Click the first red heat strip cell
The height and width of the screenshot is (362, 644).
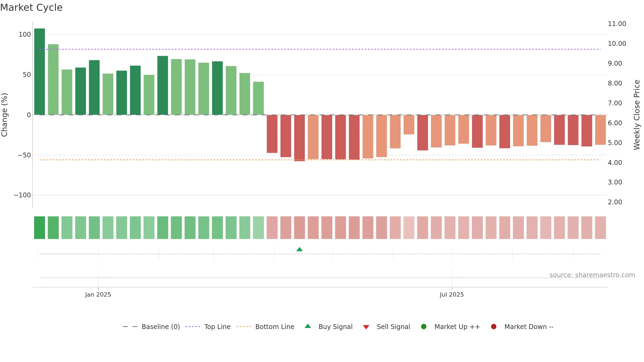coord(272,228)
